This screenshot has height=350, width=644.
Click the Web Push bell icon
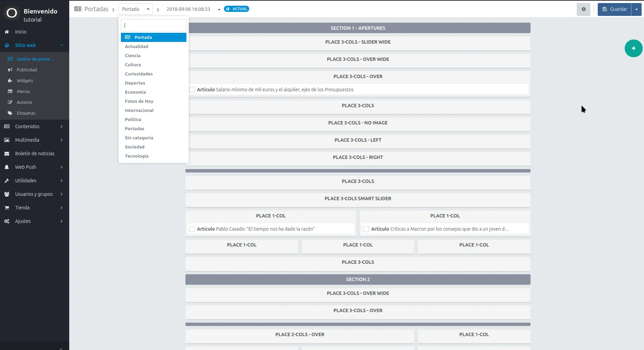[7, 167]
